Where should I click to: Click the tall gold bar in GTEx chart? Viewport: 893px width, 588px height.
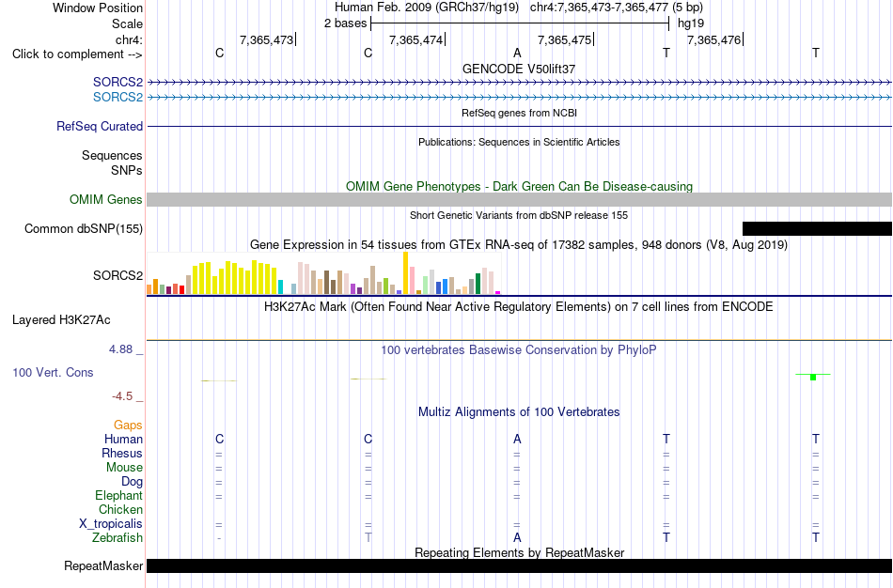(405, 273)
